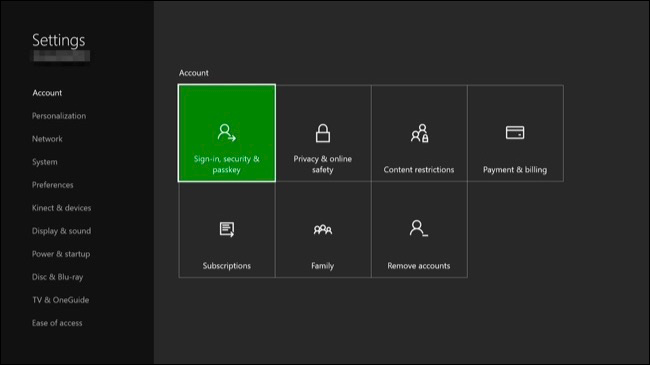Click the Account section heading

(194, 73)
